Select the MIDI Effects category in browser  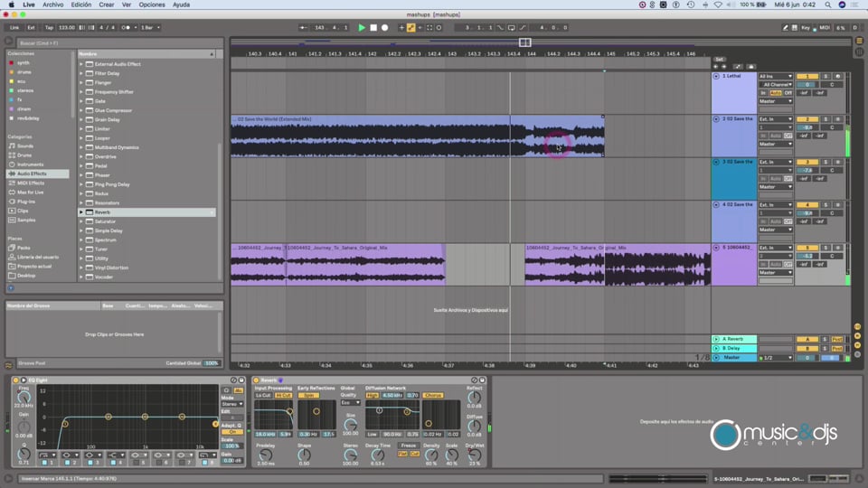31,183
